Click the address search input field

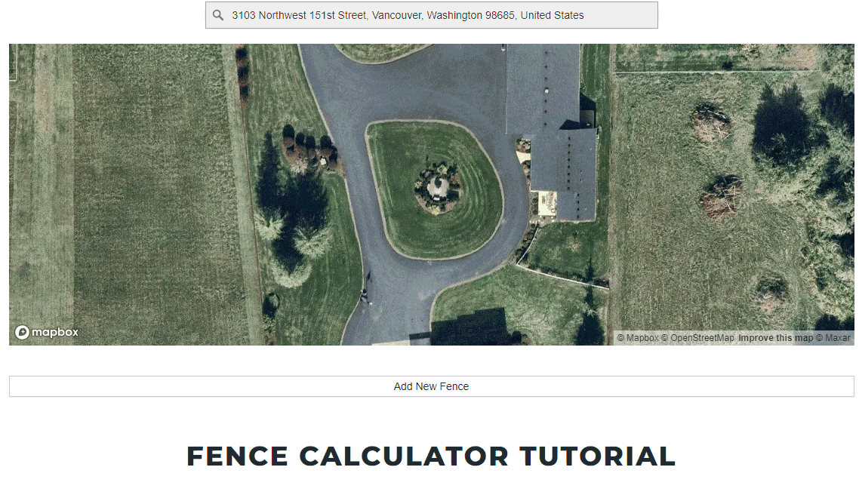(x=431, y=14)
